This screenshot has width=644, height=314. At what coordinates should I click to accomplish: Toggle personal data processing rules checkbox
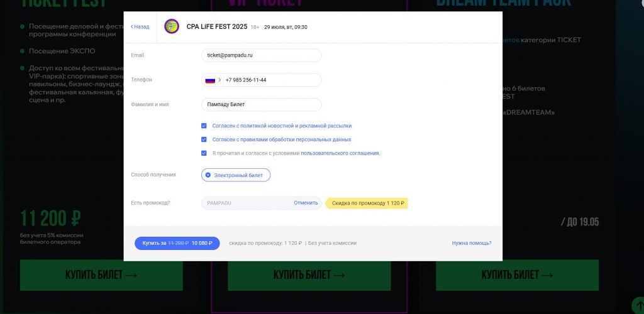tap(204, 139)
